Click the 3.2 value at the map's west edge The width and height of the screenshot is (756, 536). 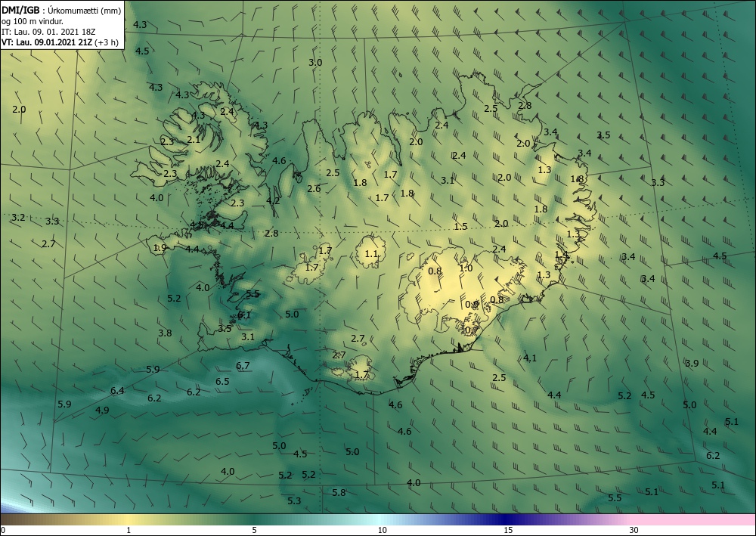[x=18, y=218]
